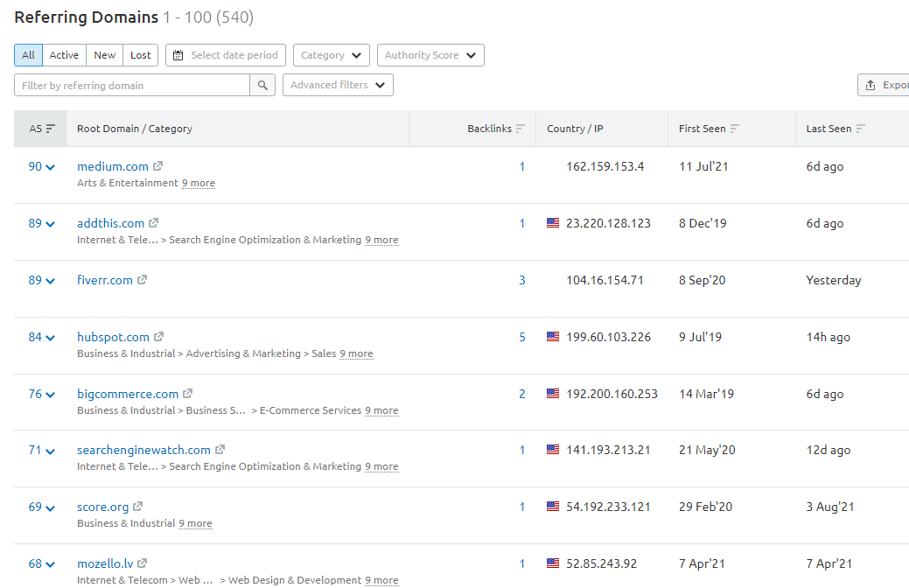
Task: Sort by Last Seen sort icon
Action: [860, 128]
